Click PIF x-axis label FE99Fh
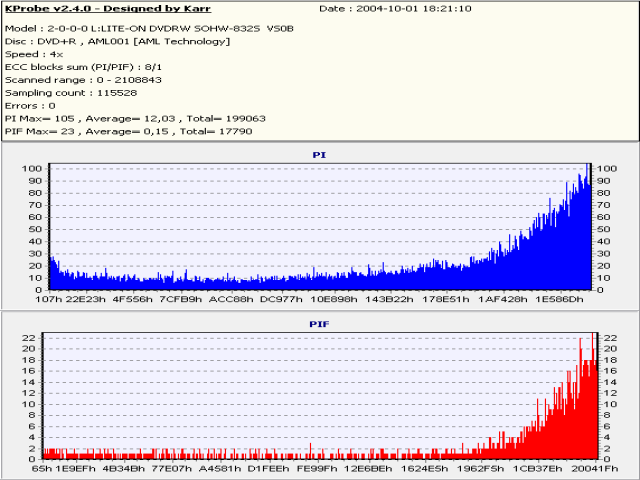640x480 pixels. 317,469
